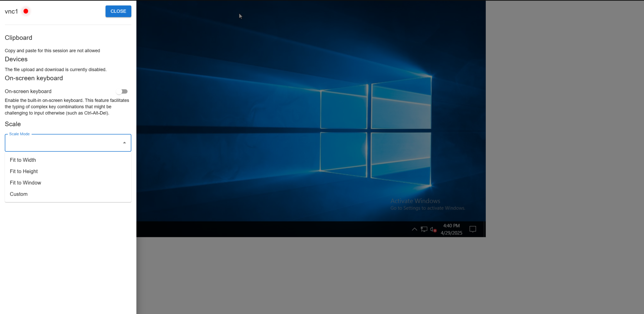Click the CLOSE button in the side panel
The image size is (644, 314).
pyautogui.click(x=118, y=11)
